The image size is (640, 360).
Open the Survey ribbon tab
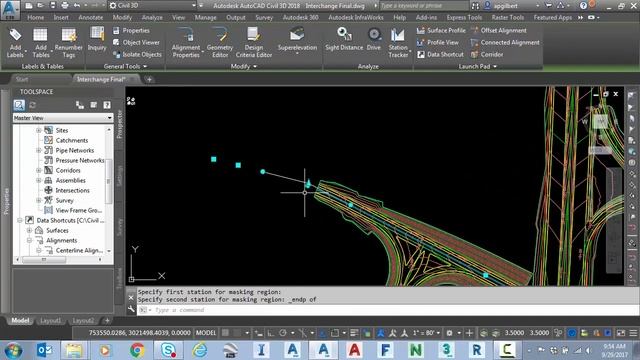coord(264,18)
